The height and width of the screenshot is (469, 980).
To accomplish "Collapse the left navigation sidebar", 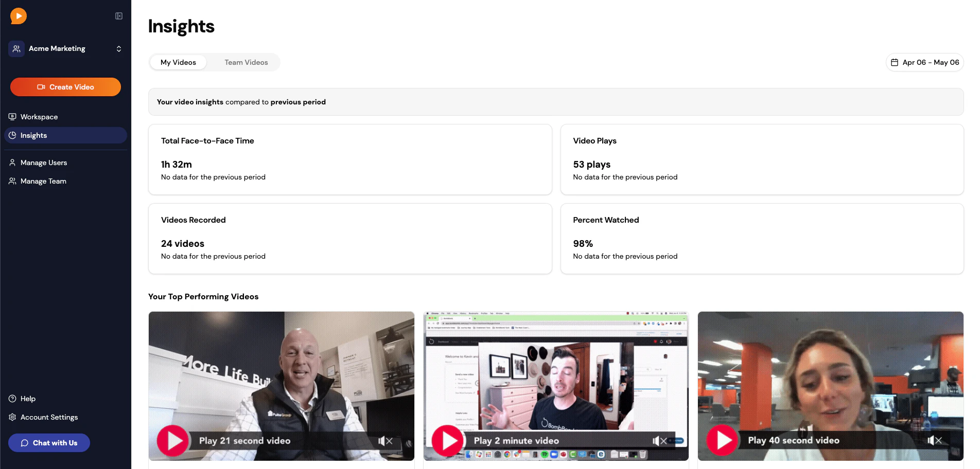I will [x=118, y=16].
